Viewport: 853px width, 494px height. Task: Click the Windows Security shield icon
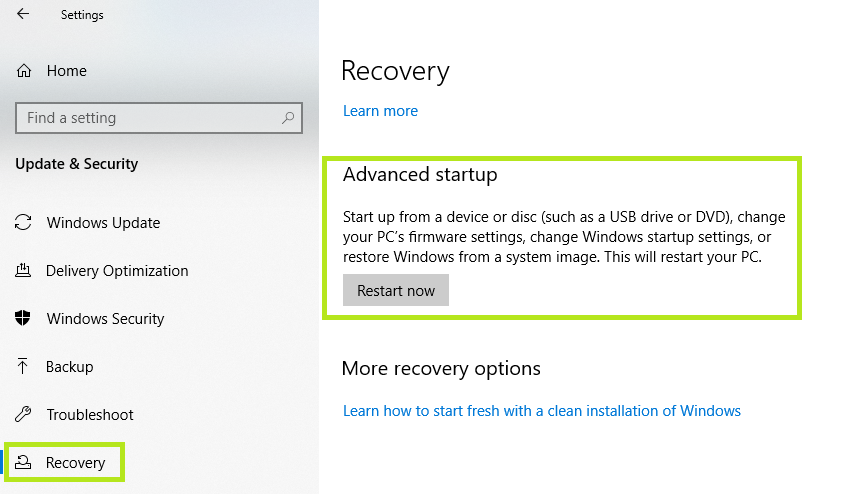24,319
